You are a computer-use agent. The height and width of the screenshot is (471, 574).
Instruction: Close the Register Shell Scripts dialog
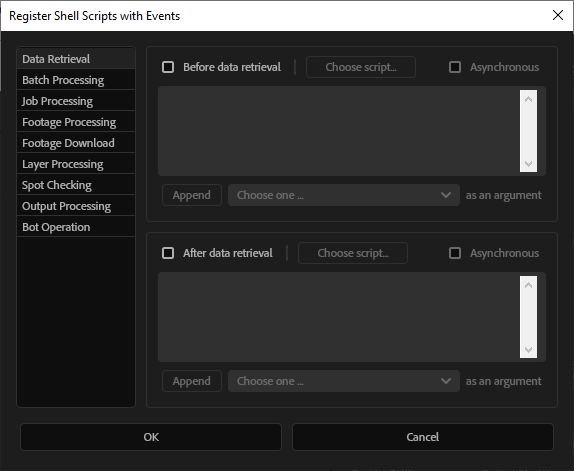pos(558,15)
